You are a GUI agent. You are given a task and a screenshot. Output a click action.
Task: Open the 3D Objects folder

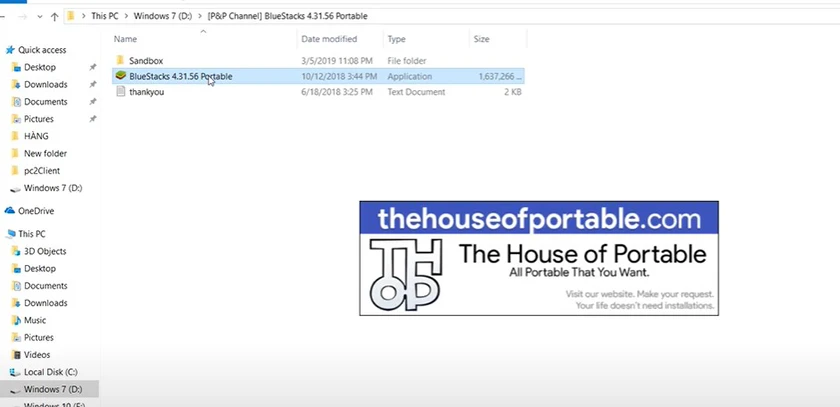click(44, 251)
